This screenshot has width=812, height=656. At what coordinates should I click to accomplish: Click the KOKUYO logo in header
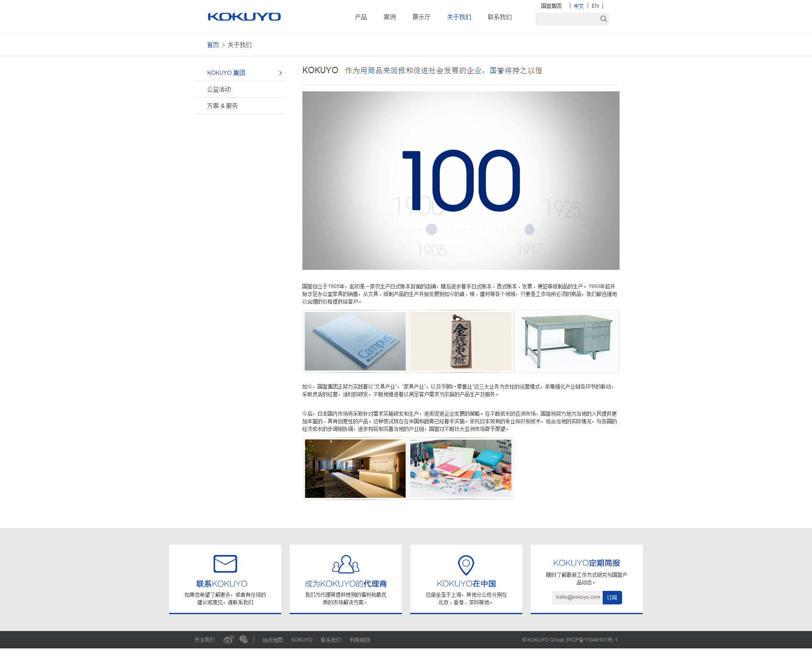pyautogui.click(x=244, y=17)
